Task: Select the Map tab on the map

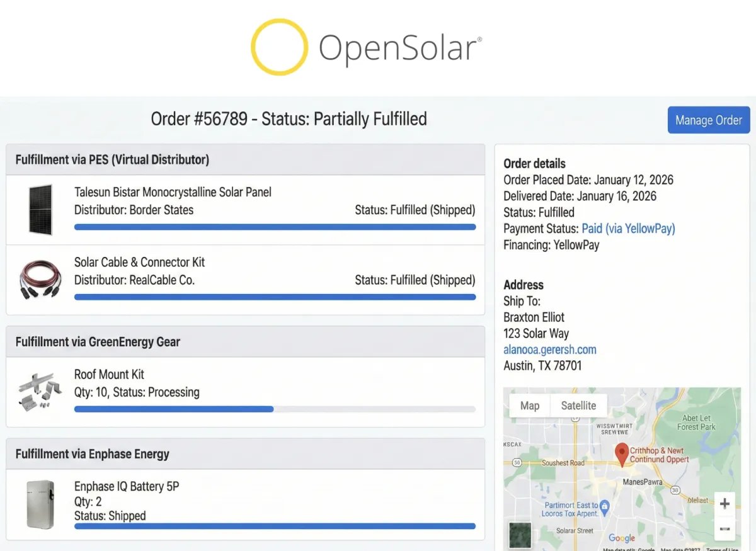Action: coord(529,406)
